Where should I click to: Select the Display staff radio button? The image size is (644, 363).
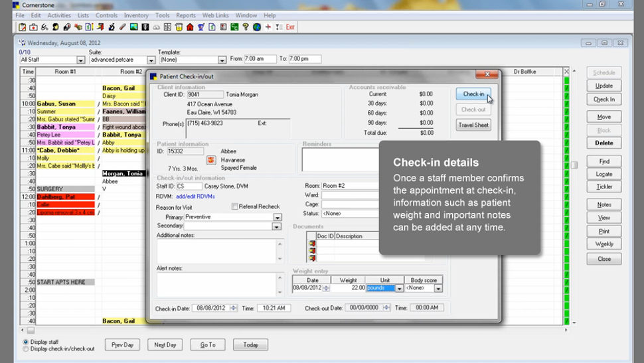(26, 342)
